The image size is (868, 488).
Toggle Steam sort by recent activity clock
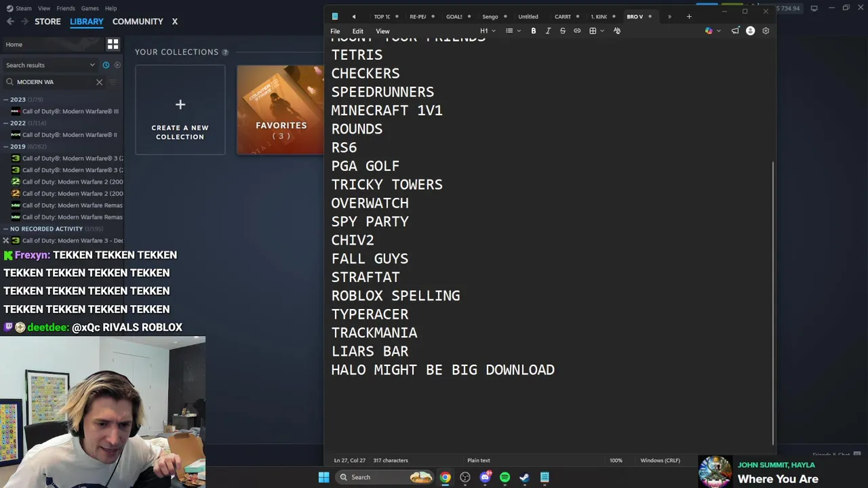click(x=106, y=65)
